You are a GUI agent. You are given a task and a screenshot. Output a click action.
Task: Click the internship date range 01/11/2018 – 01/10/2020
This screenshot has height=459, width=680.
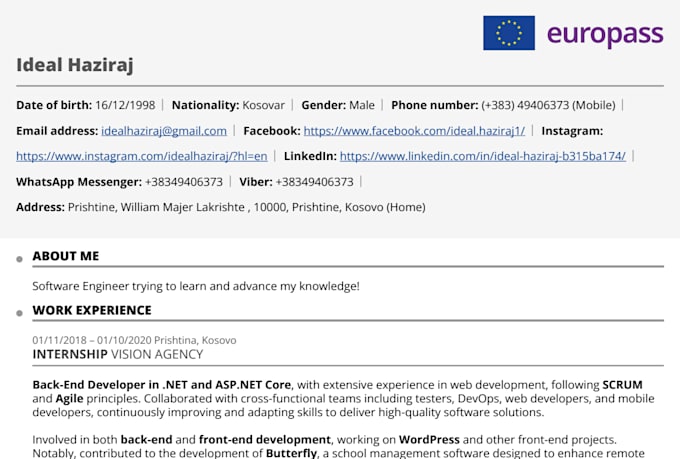[x=92, y=340]
